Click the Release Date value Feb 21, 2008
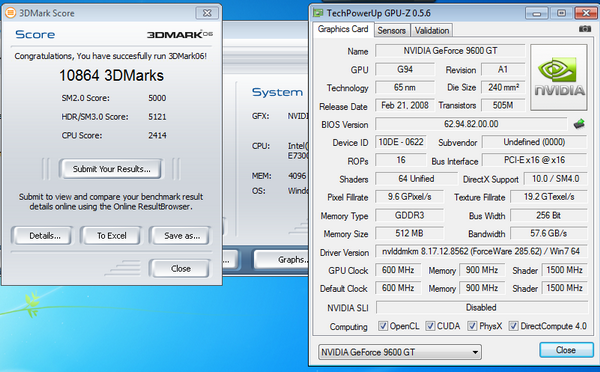 pyautogui.click(x=405, y=105)
